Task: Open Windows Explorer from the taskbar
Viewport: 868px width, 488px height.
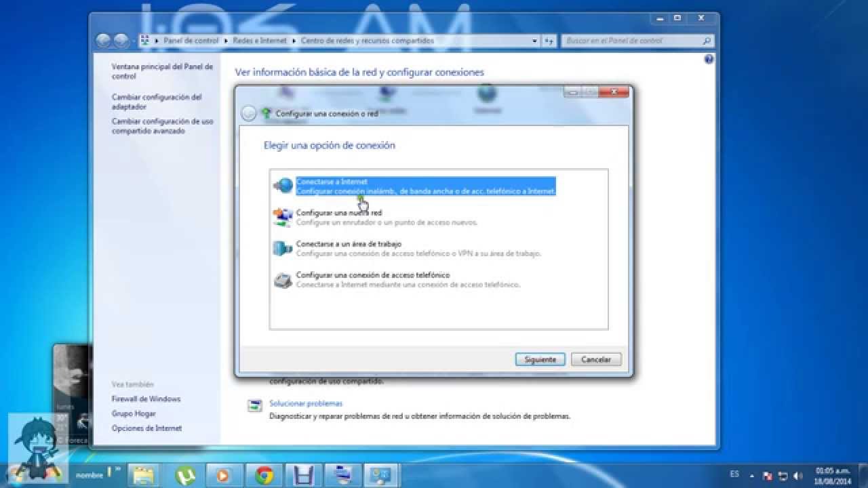Action: (x=143, y=475)
